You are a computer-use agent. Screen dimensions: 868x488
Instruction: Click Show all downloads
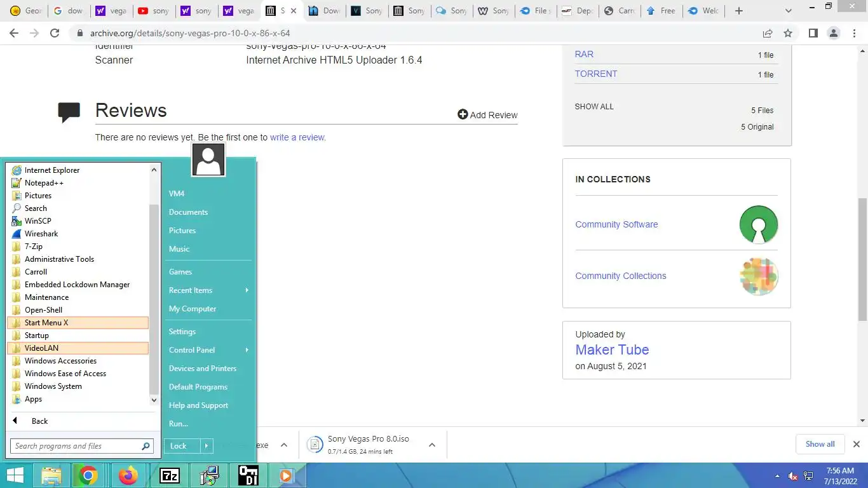pos(820,444)
